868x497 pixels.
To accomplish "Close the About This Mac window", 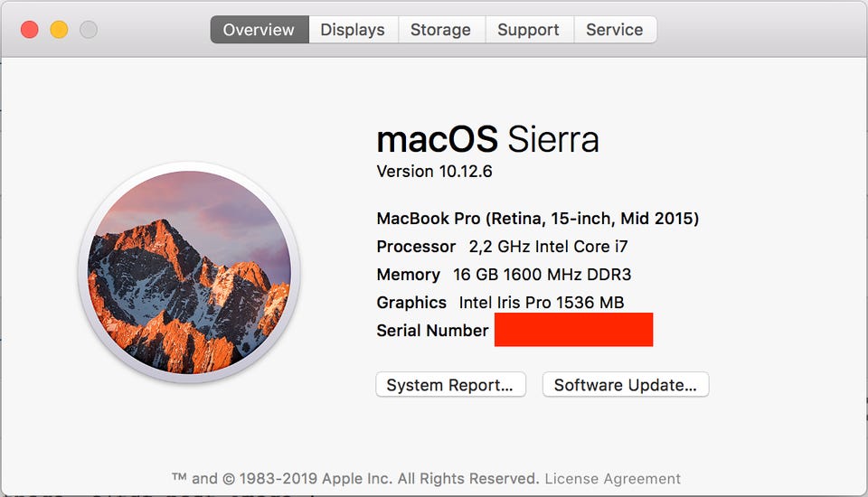I will 29,30.
